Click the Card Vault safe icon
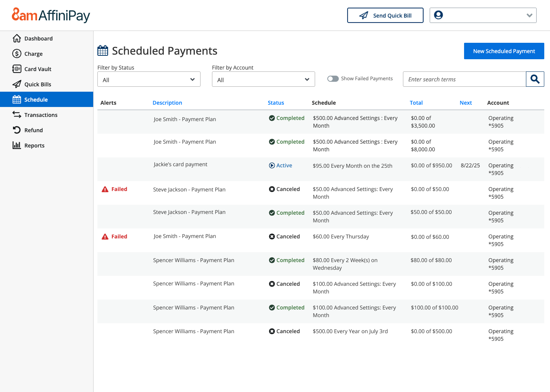Viewport: 550px width, 392px height. click(17, 69)
